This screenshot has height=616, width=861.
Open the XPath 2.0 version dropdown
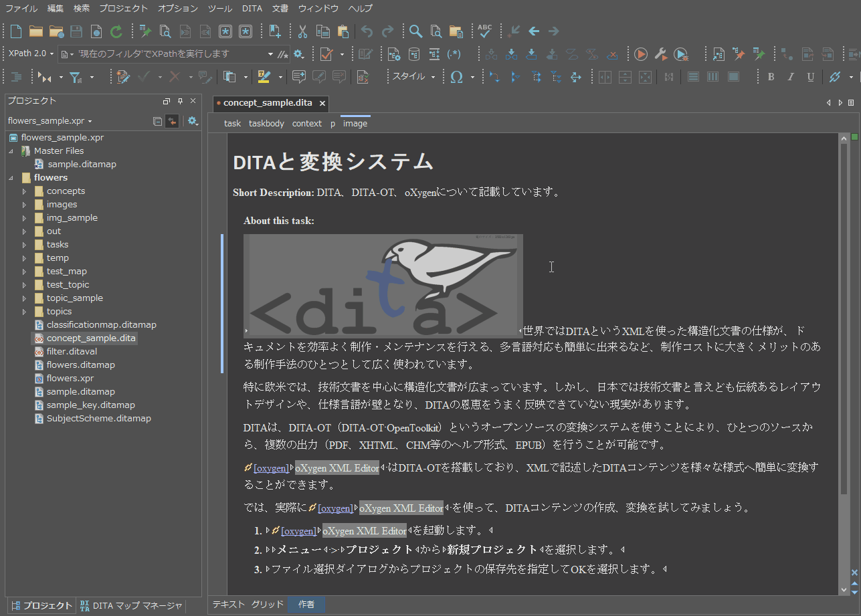31,54
